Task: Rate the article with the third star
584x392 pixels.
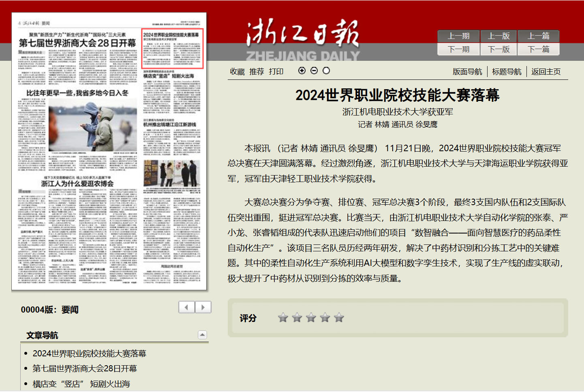Action: 311,318
